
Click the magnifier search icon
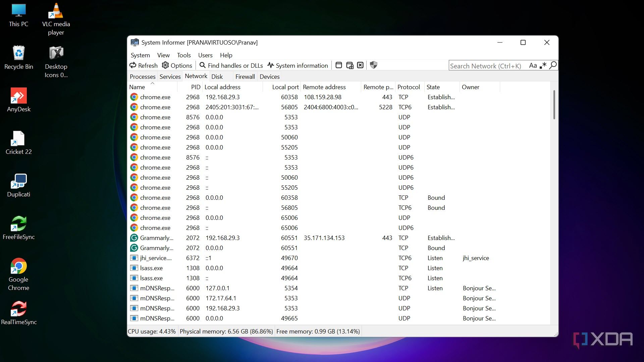[x=553, y=65]
